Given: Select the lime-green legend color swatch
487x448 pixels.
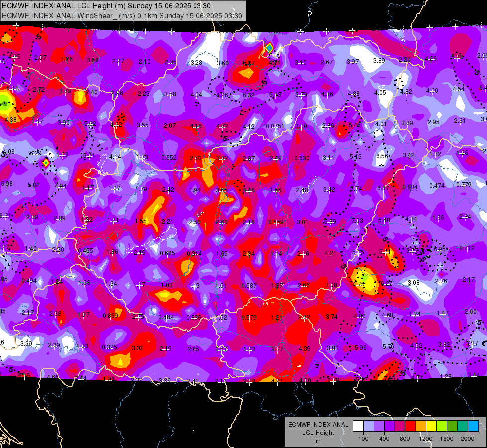Looking at the screenshot, I should (442, 426).
